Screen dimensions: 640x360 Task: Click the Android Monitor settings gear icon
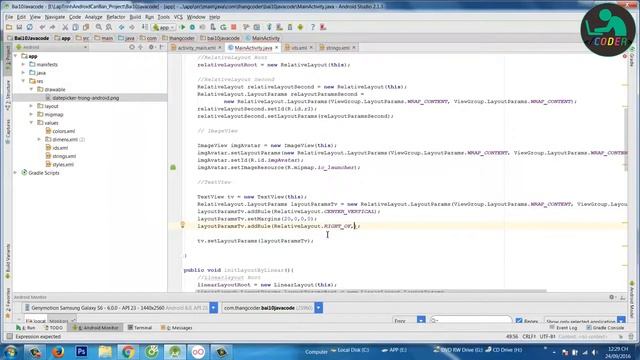(x=611, y=297)
